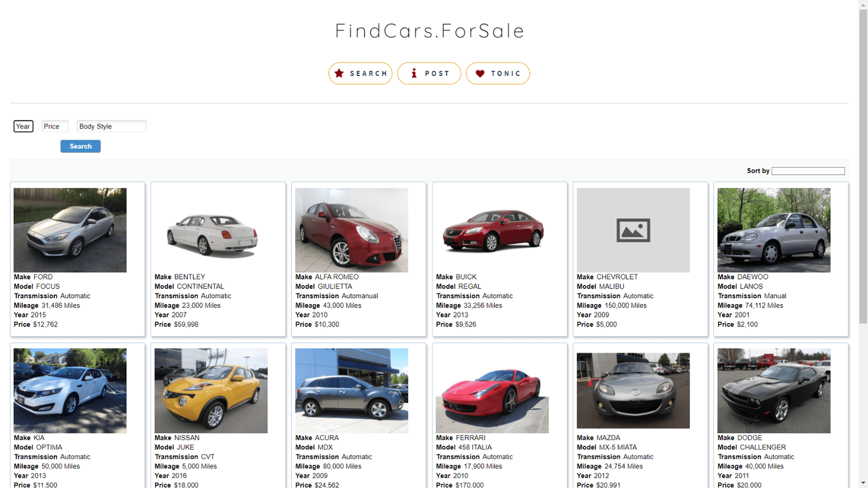Image resolution: width=868 pixels, height=488 pixels.
Task: Click the Sort by label
Action: 758,171
